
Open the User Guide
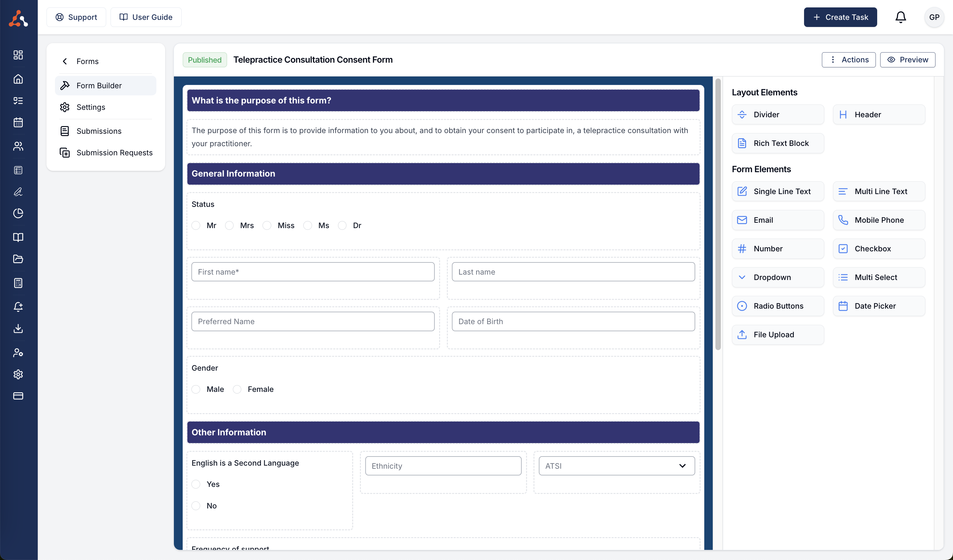click(x=146, y=17)
